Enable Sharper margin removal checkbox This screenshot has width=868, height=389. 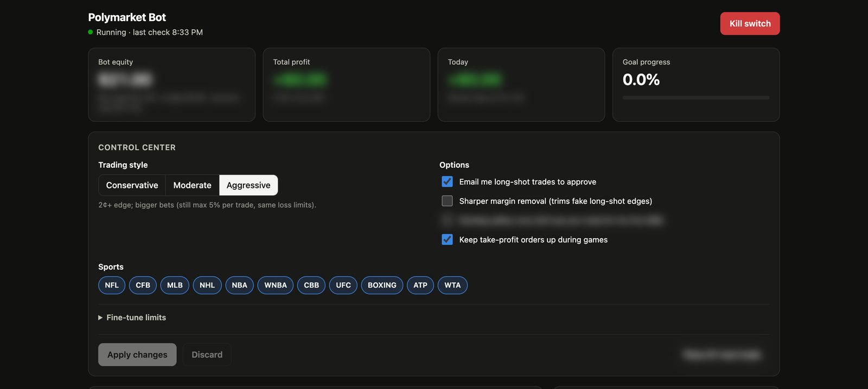447,201
